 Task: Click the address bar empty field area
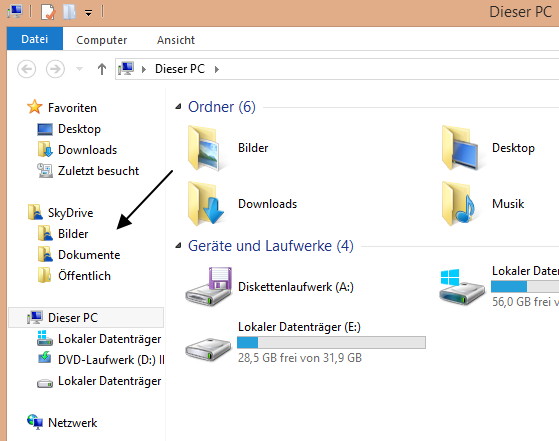point(389,69)
